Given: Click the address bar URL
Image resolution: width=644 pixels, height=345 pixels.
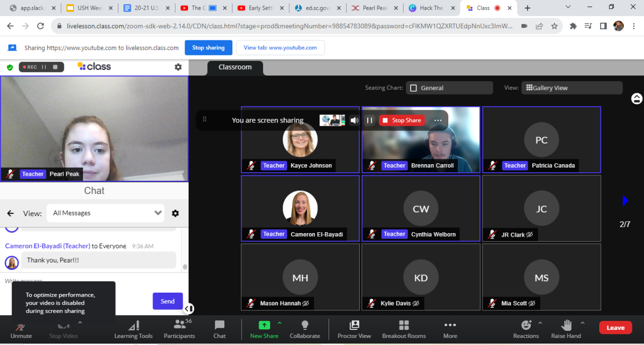Looking at the screenshot, I should tap(290, 26).
